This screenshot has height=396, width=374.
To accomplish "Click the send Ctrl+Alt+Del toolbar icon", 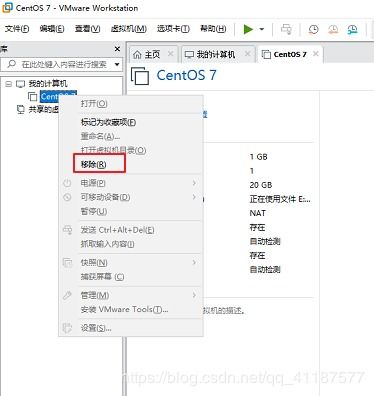I will click(286, 29).
